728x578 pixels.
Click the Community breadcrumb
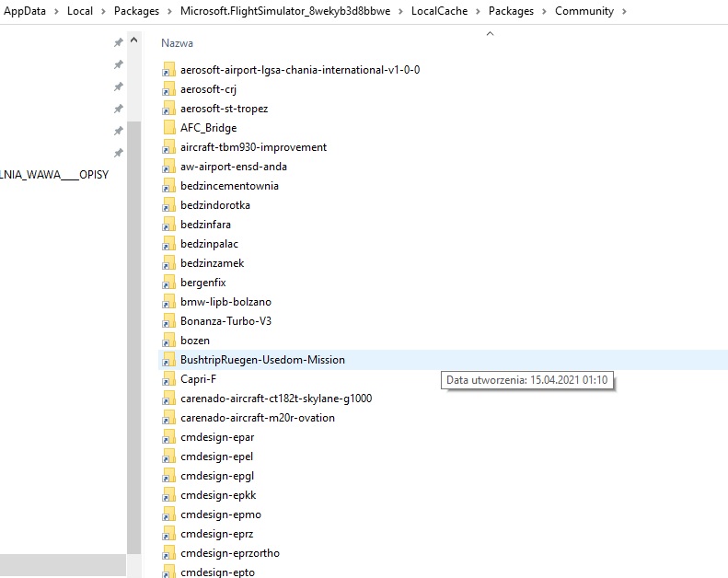tap(584, 11)
